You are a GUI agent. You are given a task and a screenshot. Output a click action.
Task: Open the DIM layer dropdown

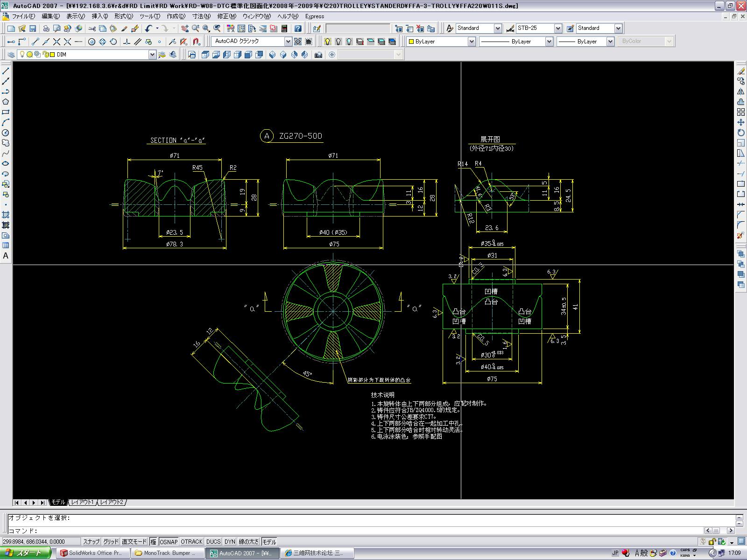coord(152,55)
